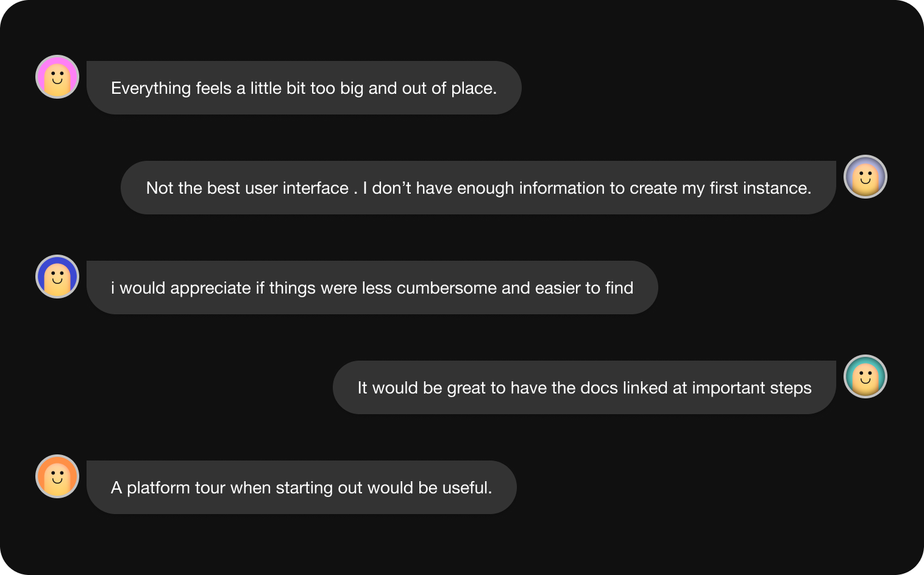The height and width of the screenshot is (575, 924).
Task: Click the 'Not the best user interface' message bubble
Action: point(478,188)
